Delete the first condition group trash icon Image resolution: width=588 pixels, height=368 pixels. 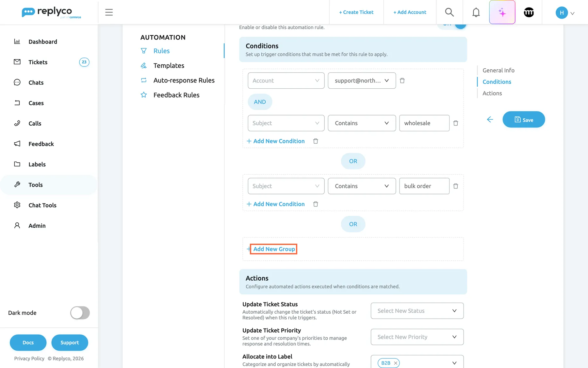316,141
